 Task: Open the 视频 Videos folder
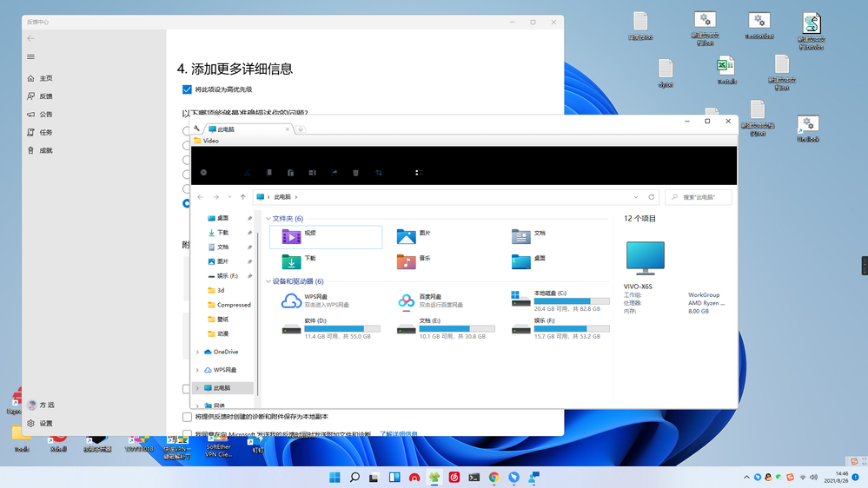[x=326, y=237]
